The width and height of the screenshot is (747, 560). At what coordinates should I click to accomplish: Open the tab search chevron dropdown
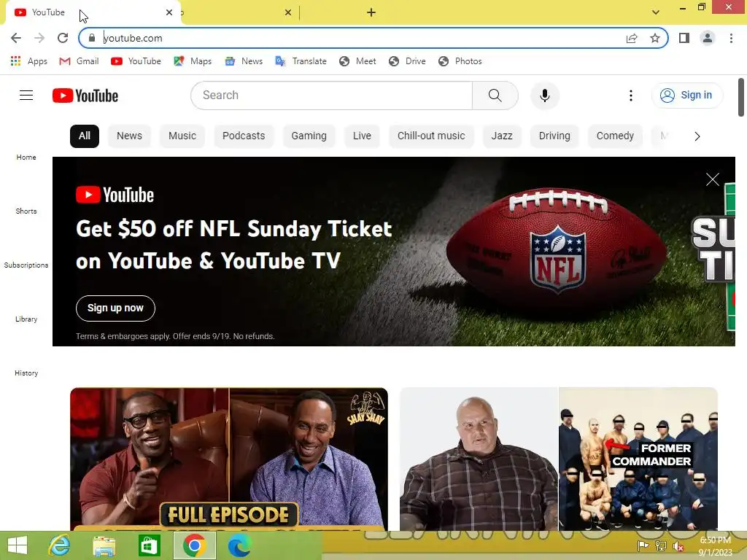656,12
